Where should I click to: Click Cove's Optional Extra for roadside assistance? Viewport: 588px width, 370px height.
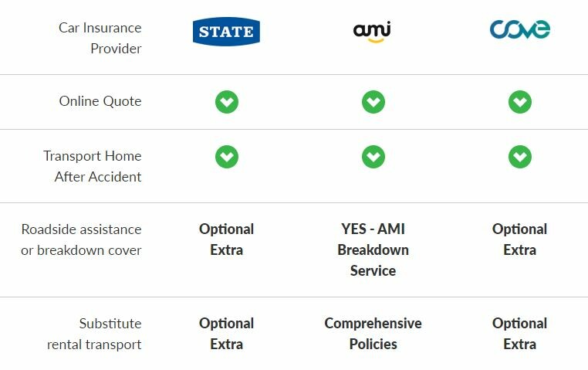coord(519,239)
